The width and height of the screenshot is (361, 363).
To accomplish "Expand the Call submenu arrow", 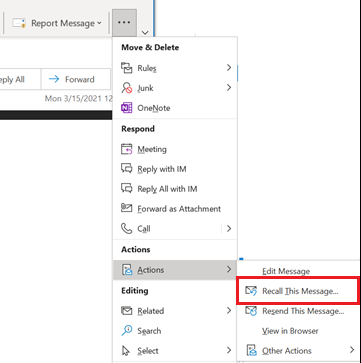I will [x=229, y=229].
